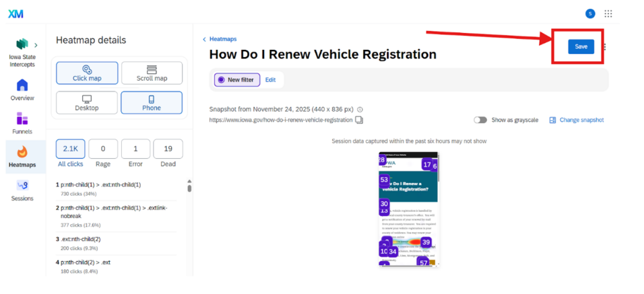Viewport: 644px width, 294px height.
Task: Expand Iowa State Intercepts project chevron
Action: pyautogui.click(x=36, y=46)
